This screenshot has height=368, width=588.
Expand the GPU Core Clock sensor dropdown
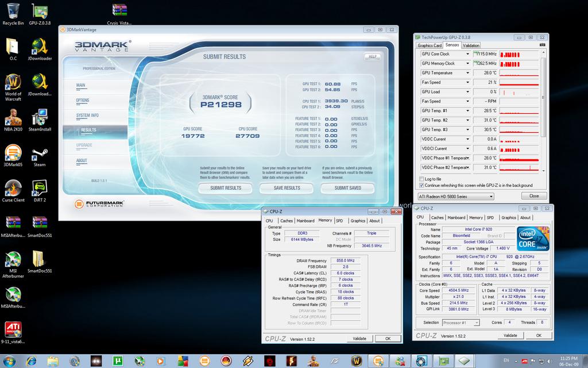tap(467, 54)
